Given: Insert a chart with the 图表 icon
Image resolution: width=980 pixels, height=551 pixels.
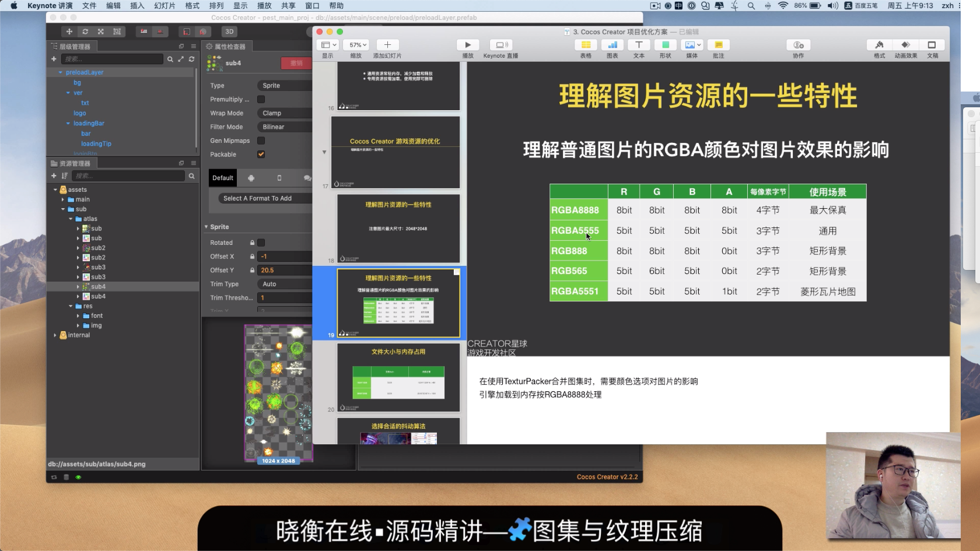Looking at the screenshot, I should coord(612,45).
